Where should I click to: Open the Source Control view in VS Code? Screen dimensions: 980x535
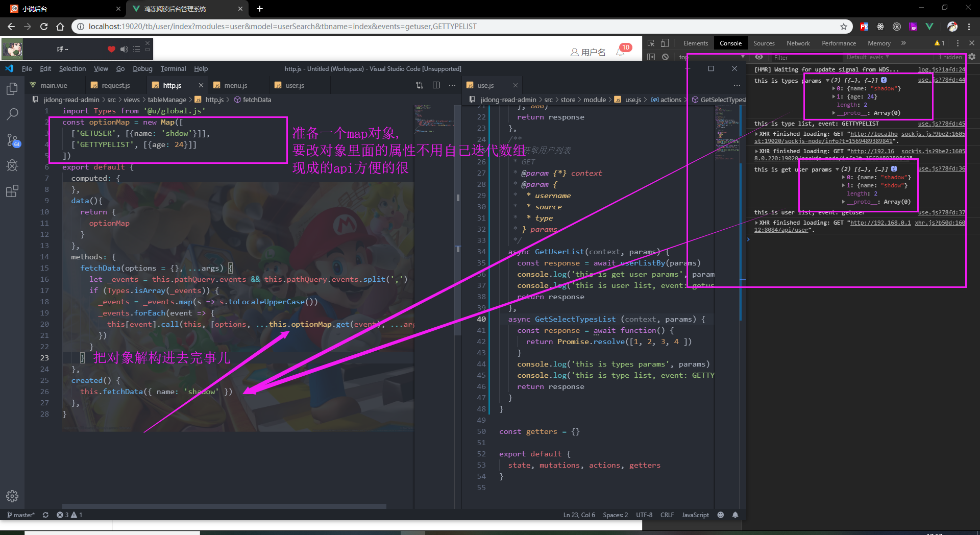12,140
